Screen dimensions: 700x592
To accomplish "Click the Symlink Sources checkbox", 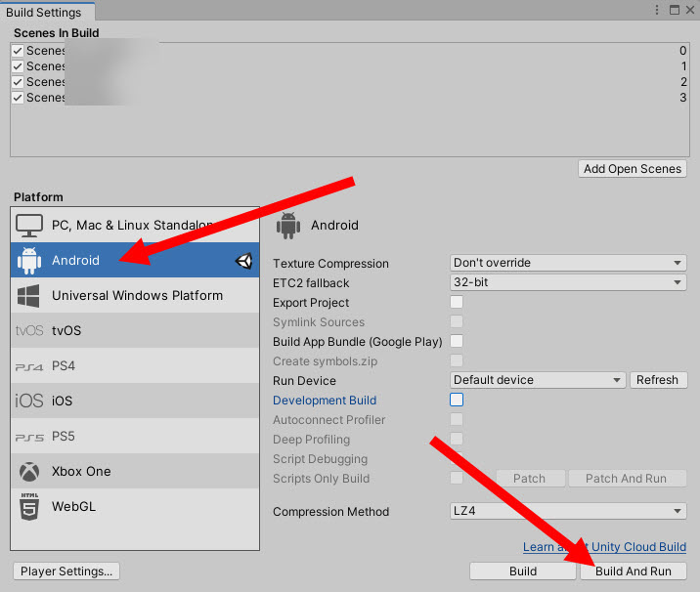I will click(x=457, y=321).
